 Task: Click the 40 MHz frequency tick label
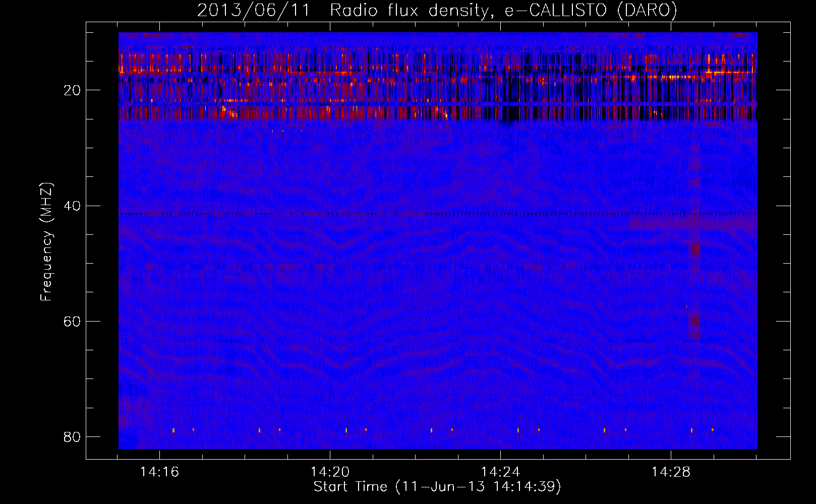coord(72,206)
